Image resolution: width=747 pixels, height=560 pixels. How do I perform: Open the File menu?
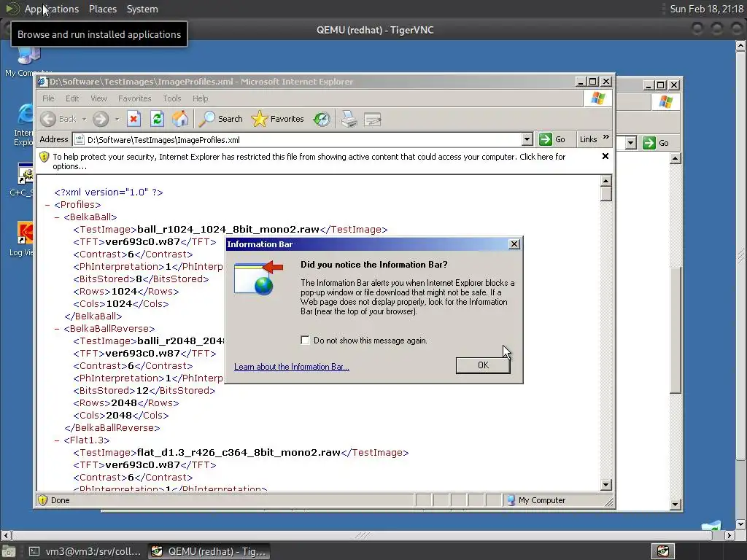click(48, 98)
